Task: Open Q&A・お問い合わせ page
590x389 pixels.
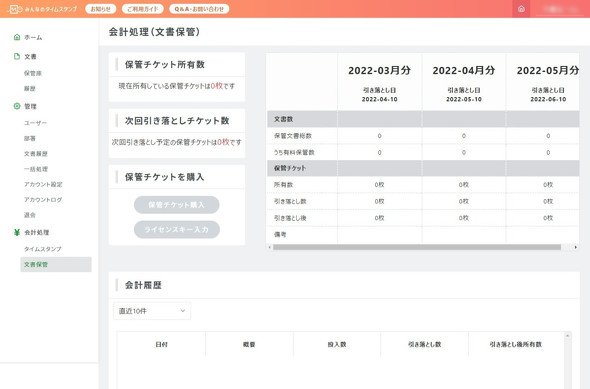Action: click(199, 9)
